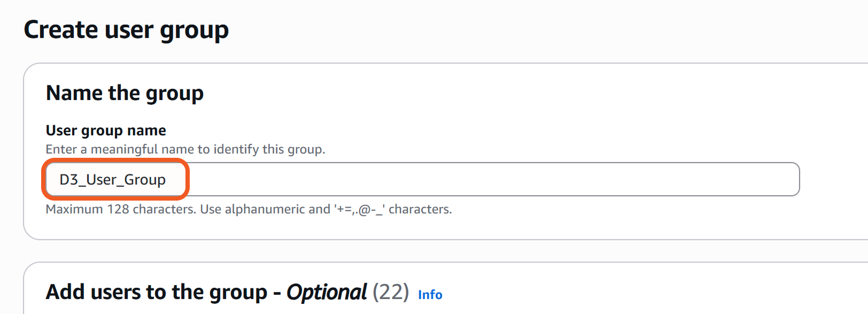Open the Info link beside Add users
Viewport: 868px width, 314px height.
[430, 295]
